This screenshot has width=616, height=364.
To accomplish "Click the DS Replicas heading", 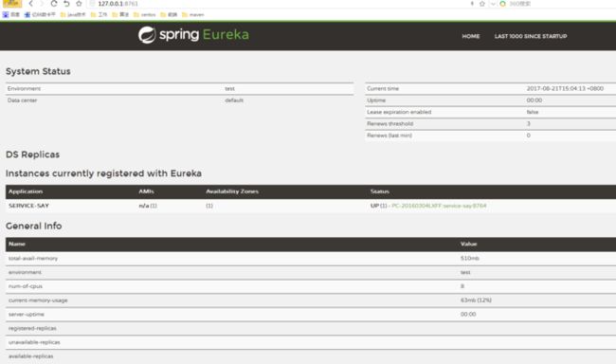I will (x=32, y=155).
